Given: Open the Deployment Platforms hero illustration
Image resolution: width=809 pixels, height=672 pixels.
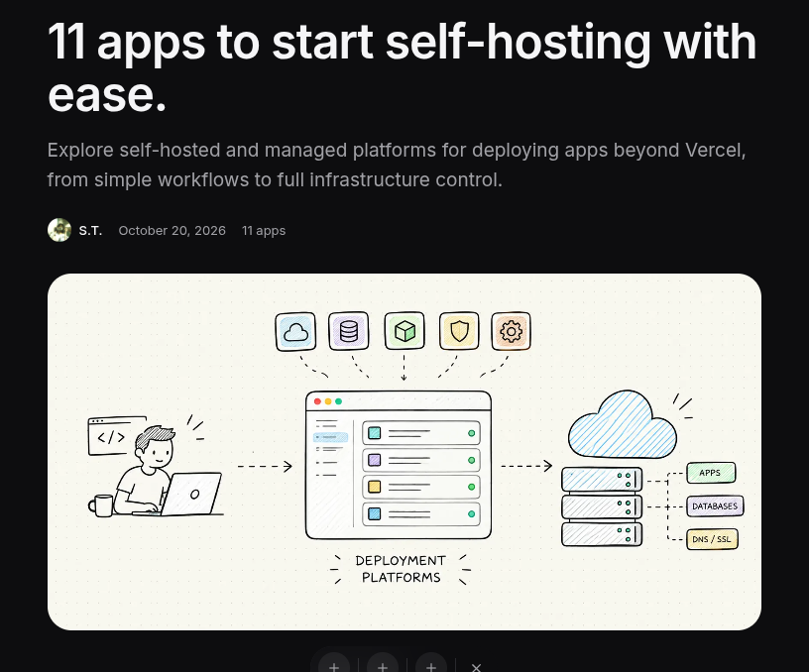Looking at the screenshot, I should pyautogui.click(x=404, y=452).
